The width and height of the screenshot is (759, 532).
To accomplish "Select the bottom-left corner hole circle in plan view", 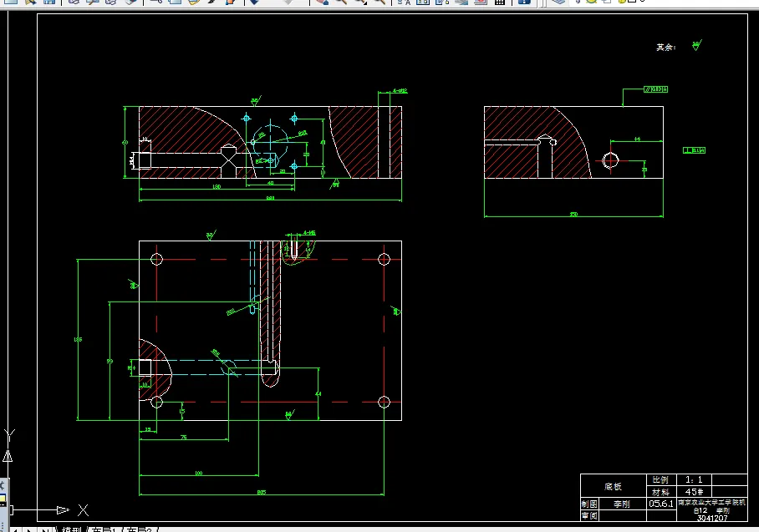I will (156, 402).
